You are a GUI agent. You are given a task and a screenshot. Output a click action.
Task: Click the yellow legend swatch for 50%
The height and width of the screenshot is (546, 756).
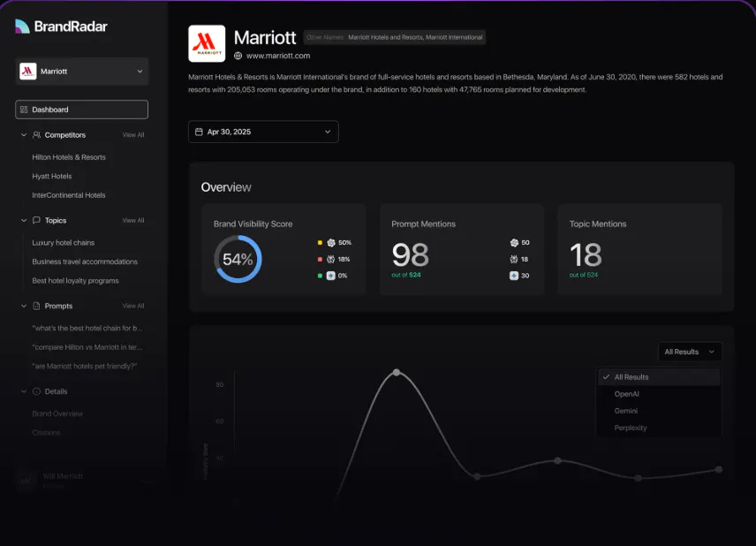320,243
